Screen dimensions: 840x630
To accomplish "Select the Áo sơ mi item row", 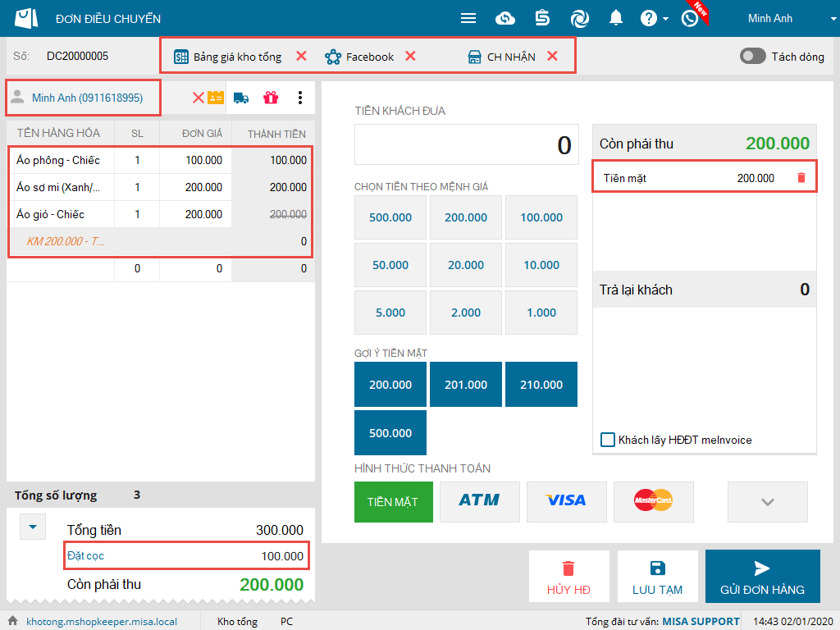I will pyautogui.click(x=161, y=187).
